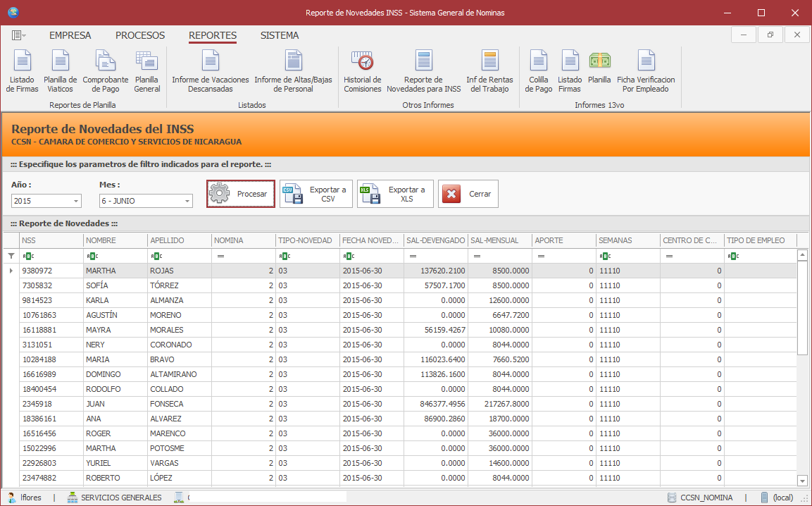This screenshot has height=506, width=812.
Task: Open Planilla General report
Action: coord(147,72)
